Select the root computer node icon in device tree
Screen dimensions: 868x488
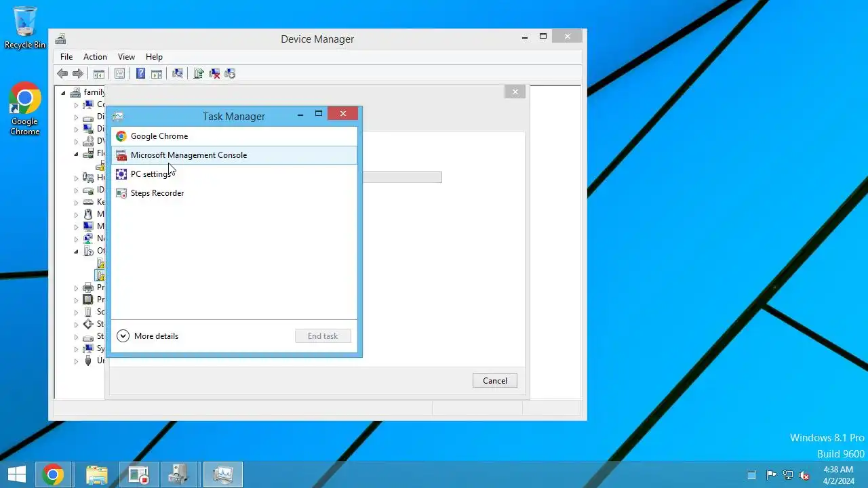(75, 92)
